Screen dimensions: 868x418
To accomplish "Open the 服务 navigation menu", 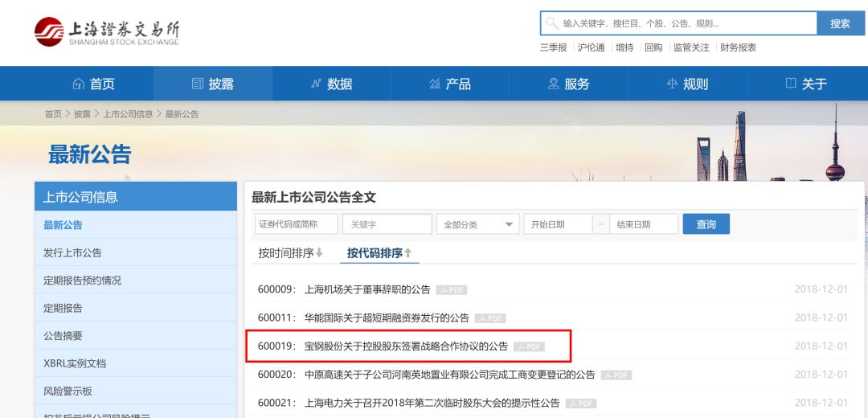I will coord(568,84).
